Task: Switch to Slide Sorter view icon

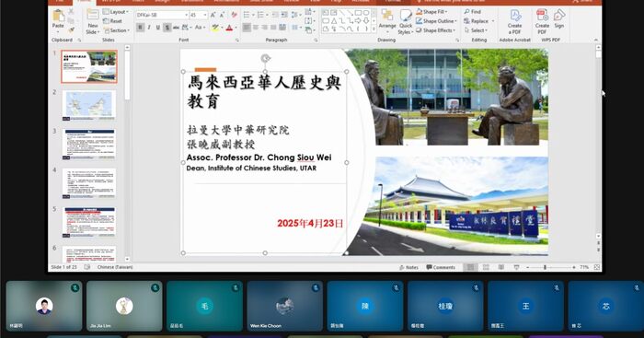Action: pyautogui.click(x=486, y=267)
